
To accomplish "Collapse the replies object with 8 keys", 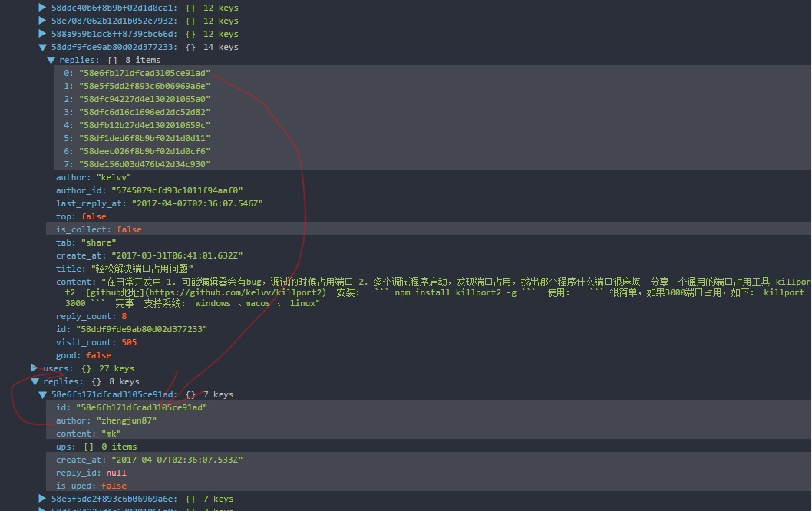I will coord(35,381).
